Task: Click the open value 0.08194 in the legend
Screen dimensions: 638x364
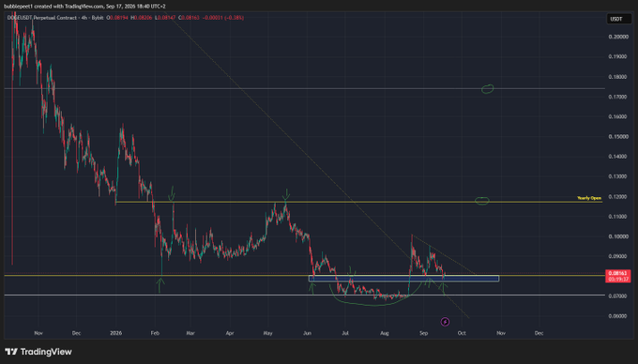Action: click(x=118, y=18)
